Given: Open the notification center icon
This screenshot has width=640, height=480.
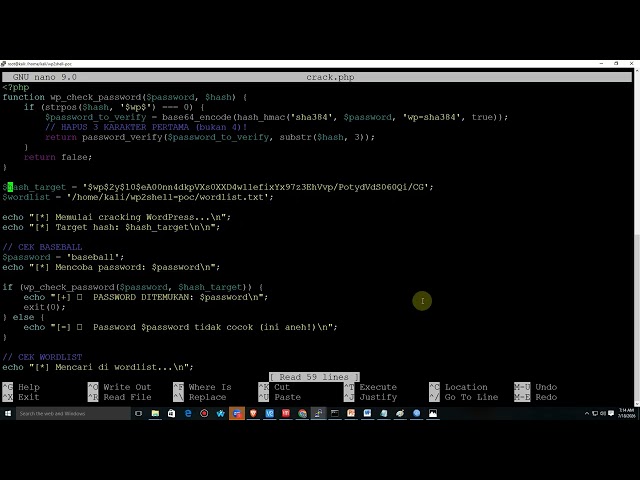Looking at the screenshot, I should (611, 413).
